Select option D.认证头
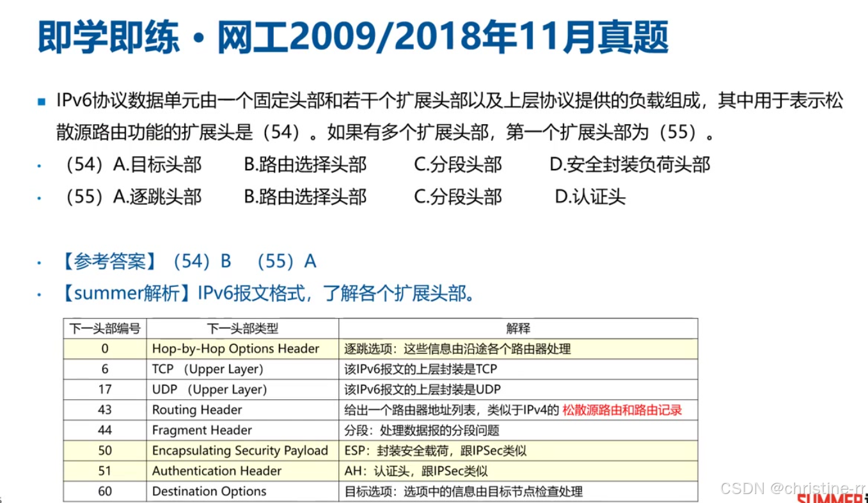This screenshot has width=868, height=503. click(x=590, y=196)
